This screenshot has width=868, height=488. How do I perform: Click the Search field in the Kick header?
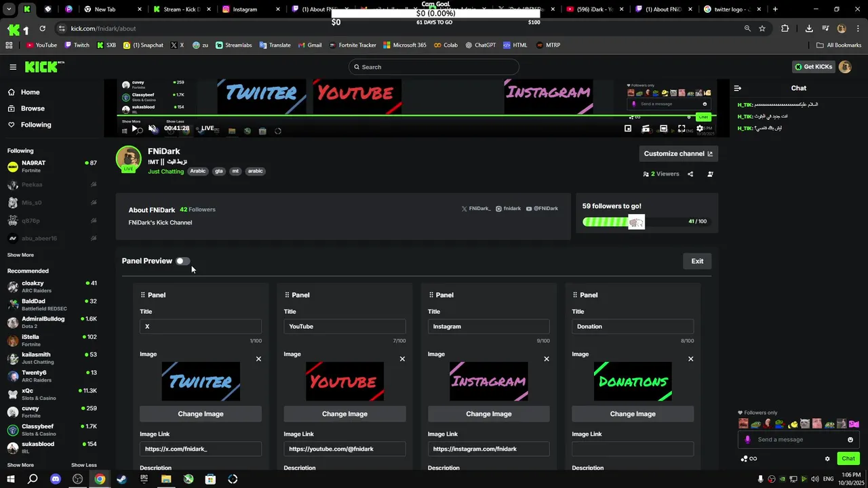tap(434, 67)
